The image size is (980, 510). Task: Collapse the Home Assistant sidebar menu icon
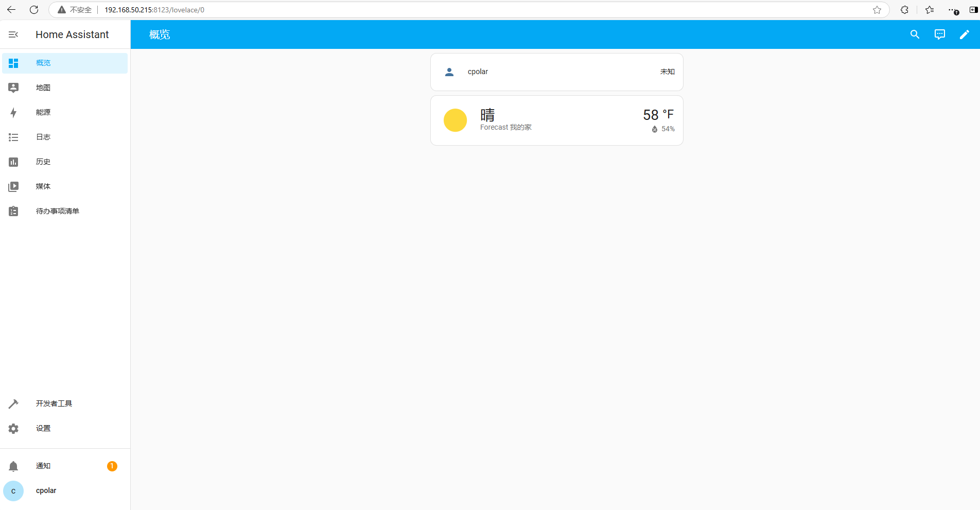click(x=13, y=34)
